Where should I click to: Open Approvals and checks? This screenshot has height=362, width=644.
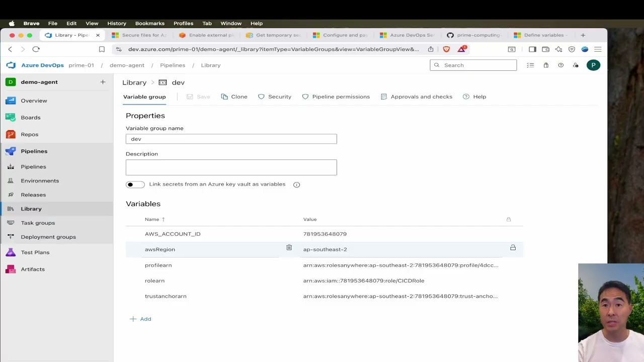tap(417, 97)
